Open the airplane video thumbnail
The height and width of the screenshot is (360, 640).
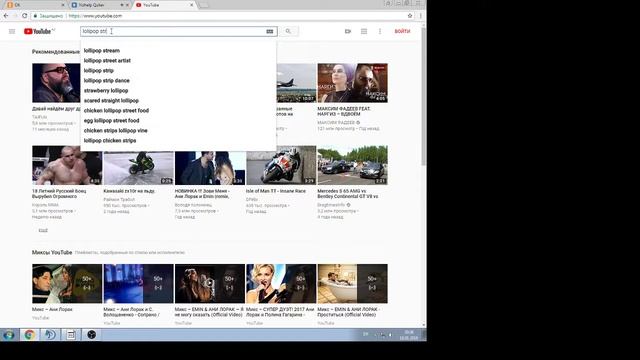(x=296, y=83)
